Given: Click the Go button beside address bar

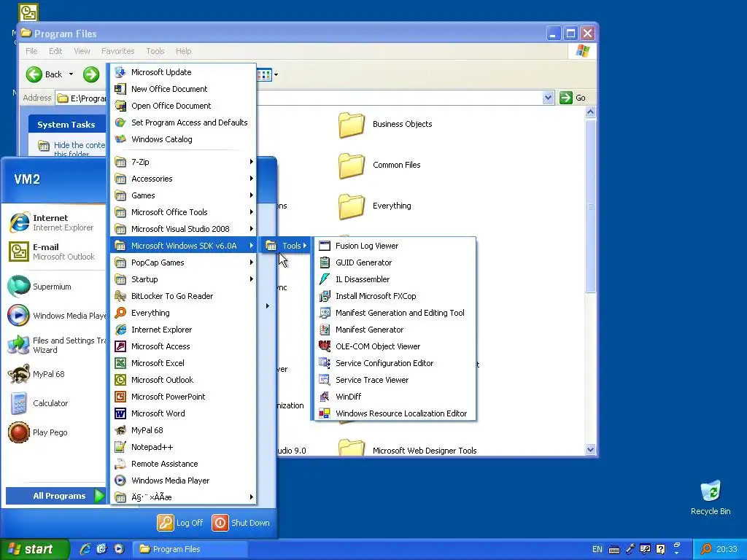Looking at the screenshot, I should click(573, 98).
